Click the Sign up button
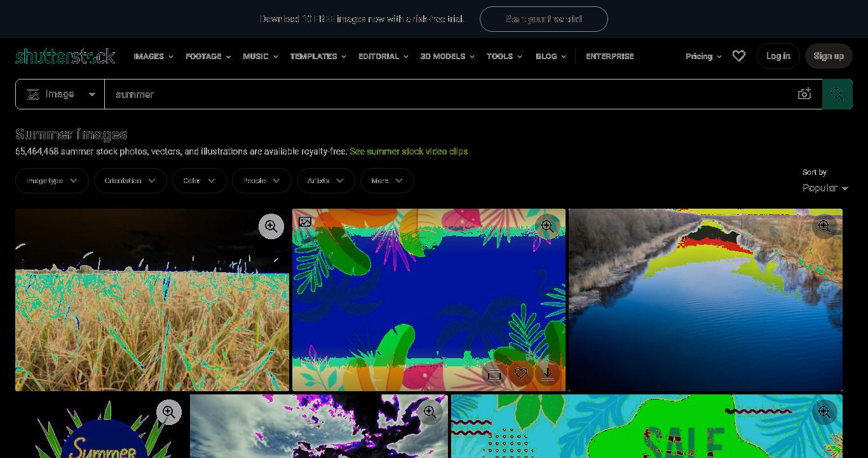Screen dimensions: 868x458 829,56
